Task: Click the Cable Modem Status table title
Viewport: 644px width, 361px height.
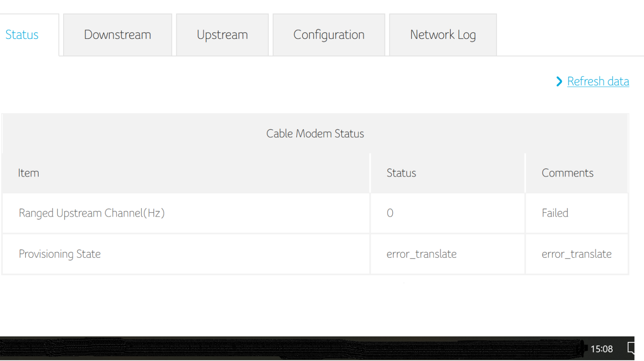Action: pyautogui.click(x=315, y=134)
